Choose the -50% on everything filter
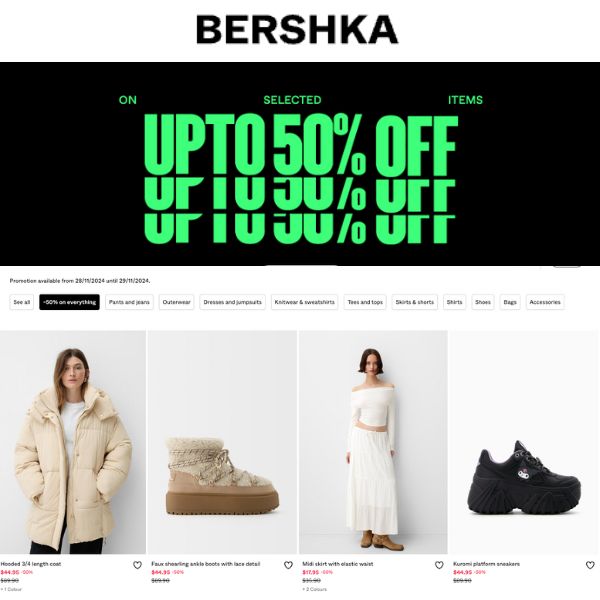The height and width of the screenshot is (600, 600). (x=69, y=302)
